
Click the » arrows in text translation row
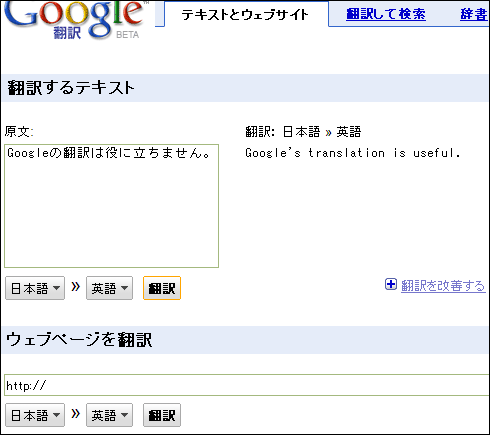pyautogui.click(x=76, y=287)
